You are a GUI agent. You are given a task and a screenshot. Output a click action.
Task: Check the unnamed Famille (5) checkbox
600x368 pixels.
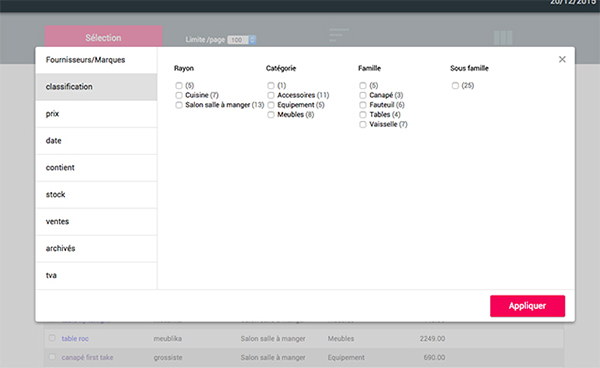pos(363,85)
